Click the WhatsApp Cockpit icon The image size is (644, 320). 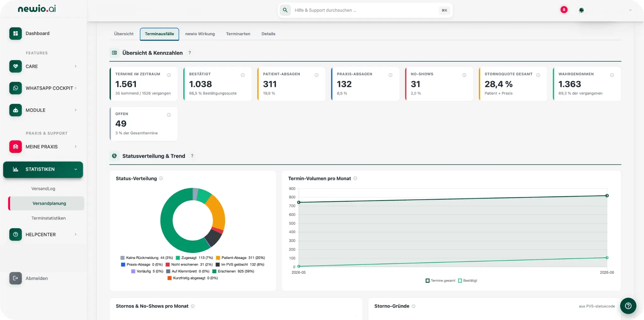[x=15, y=88]
